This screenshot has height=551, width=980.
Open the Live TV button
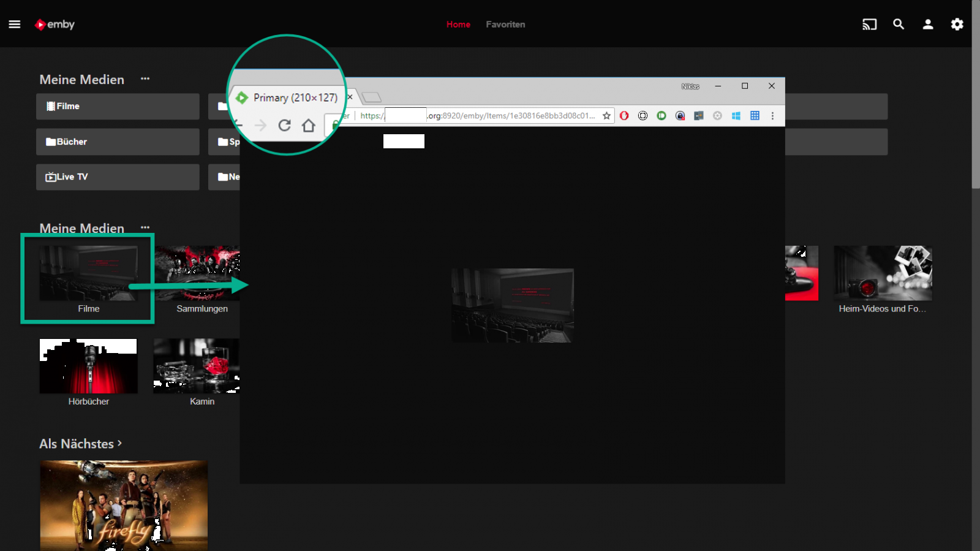coord(118,177)
